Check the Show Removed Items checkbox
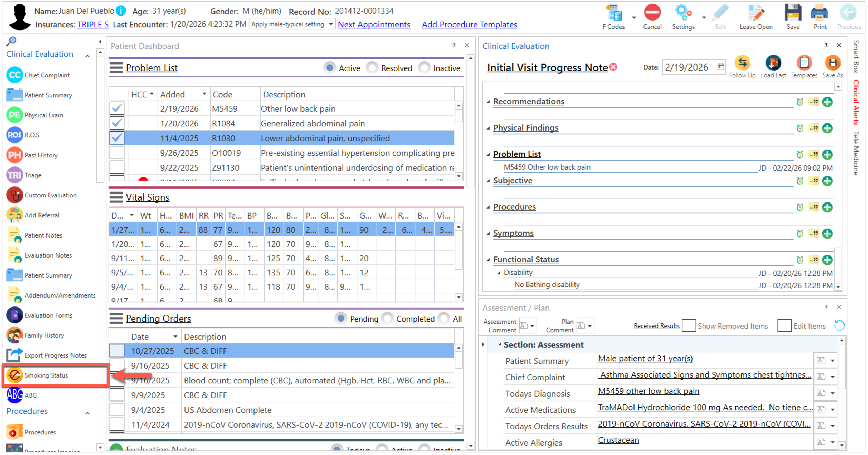This screenshot has width=868, height=455. [x=689, y=326]
